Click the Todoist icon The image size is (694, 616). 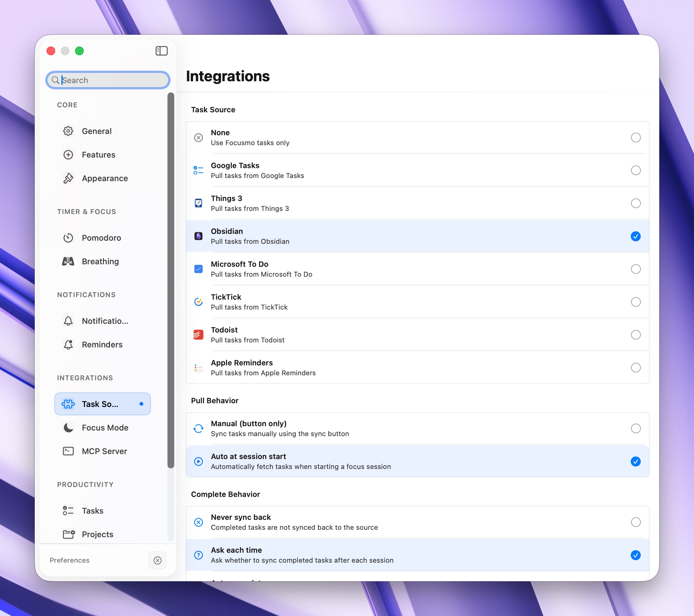click(x=199, y=334)
